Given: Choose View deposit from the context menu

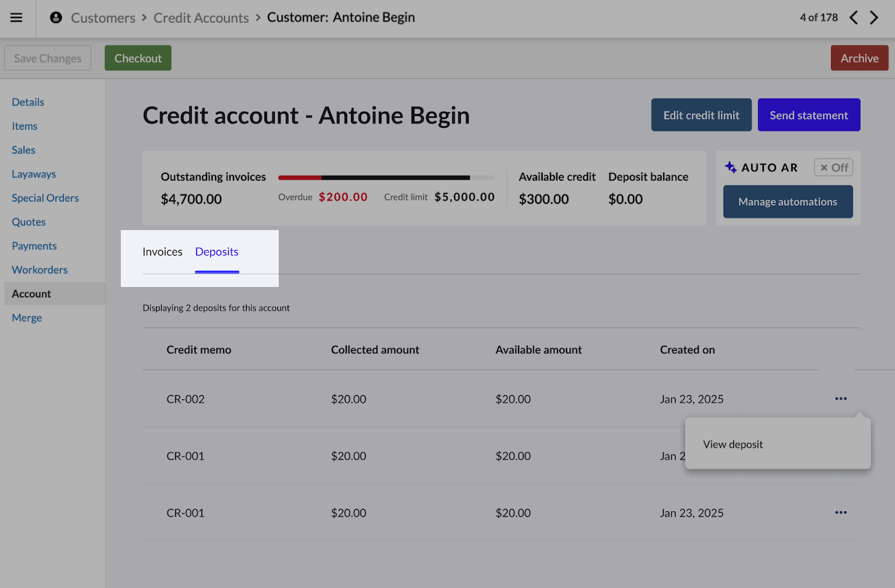Looking at the screenshot, I should point(732,444).
